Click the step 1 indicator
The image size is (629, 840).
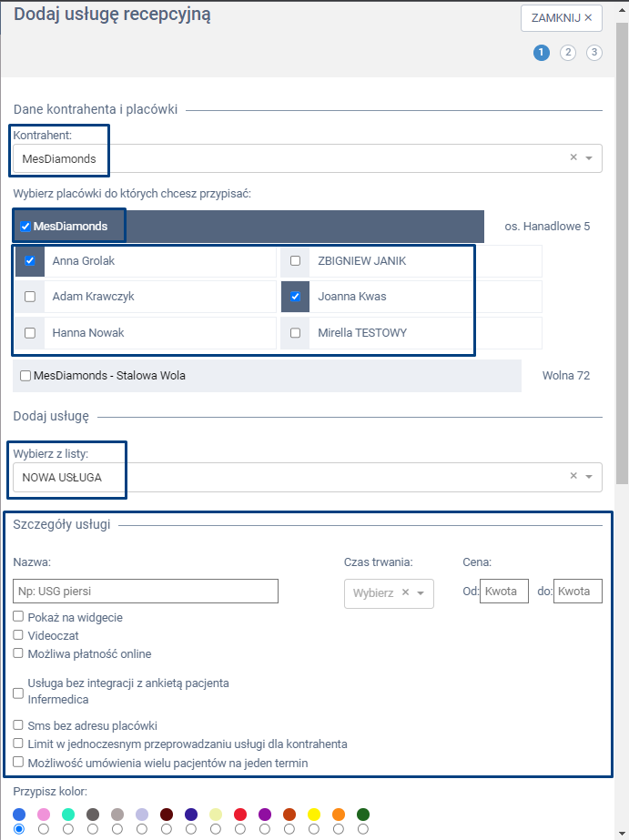click(x=542, y=53)
